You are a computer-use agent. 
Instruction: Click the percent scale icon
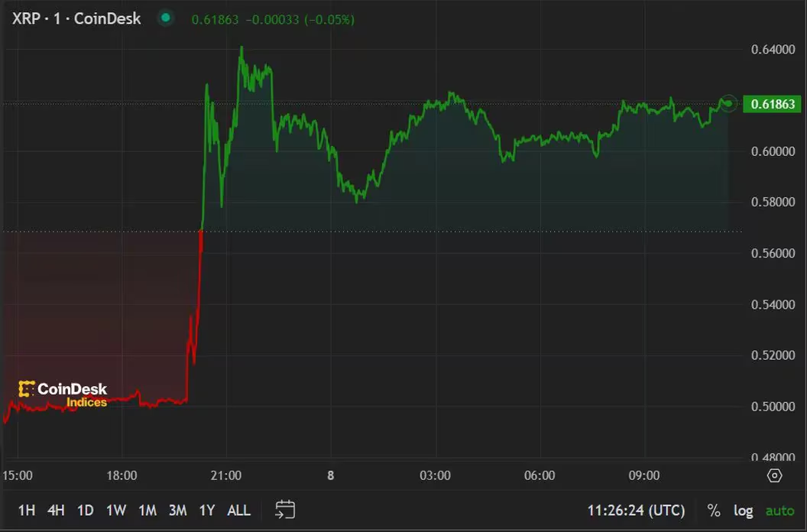[714, 510]
